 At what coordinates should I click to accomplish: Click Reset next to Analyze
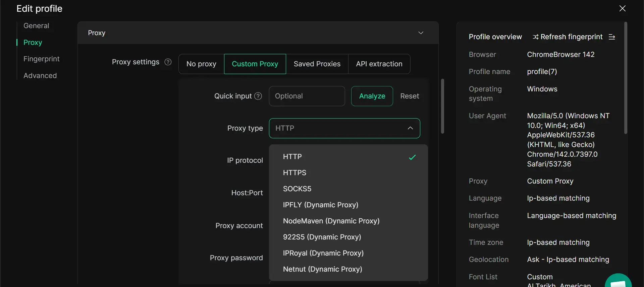click(x=410, y=96)
